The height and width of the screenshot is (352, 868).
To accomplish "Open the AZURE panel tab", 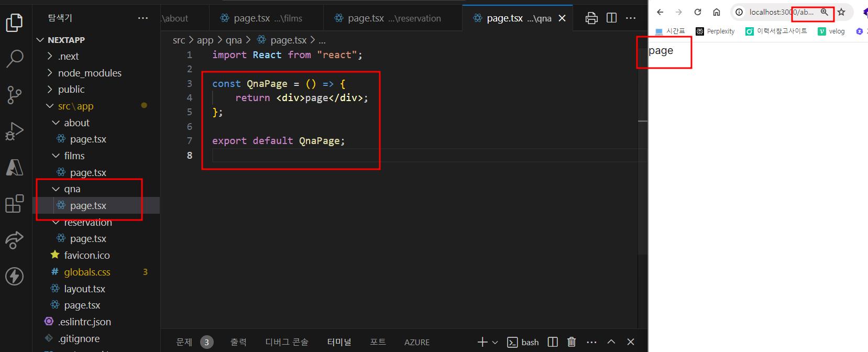I will click(417, 342).
